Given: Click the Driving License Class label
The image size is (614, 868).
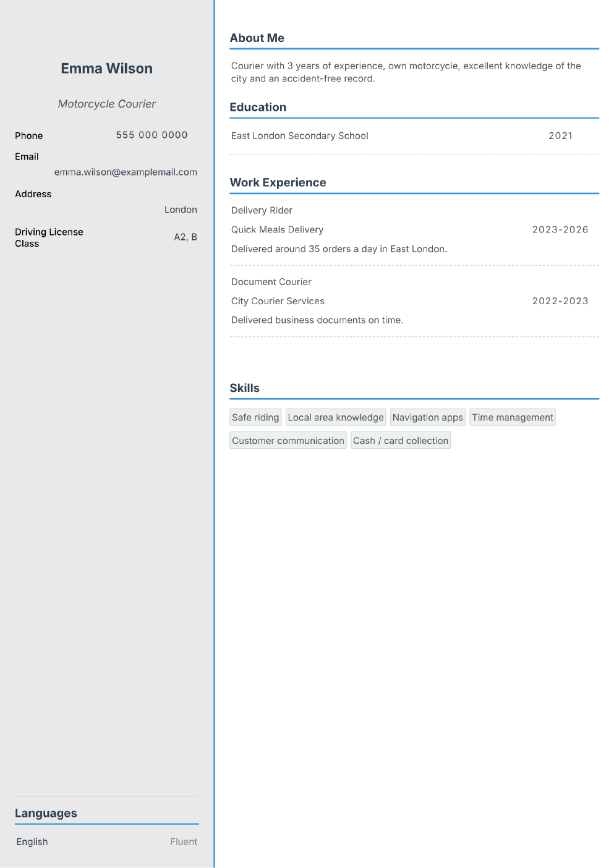Looking at the screenshot, I should pos(49,237).
